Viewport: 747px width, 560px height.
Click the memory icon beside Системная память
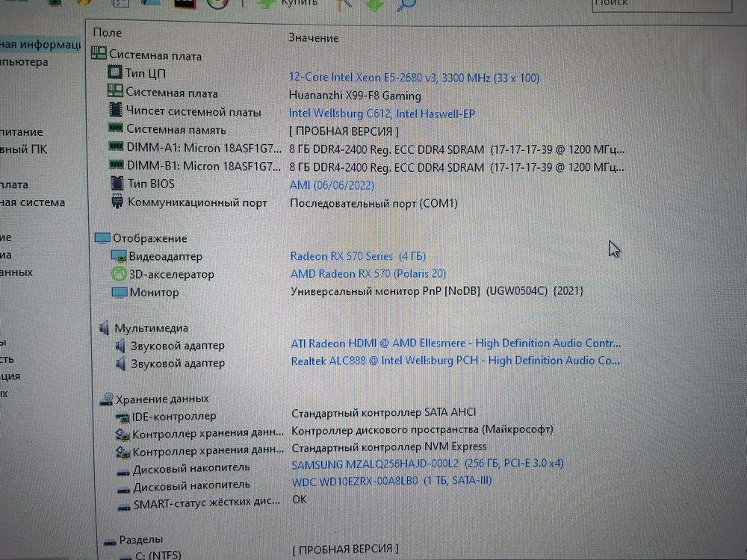115,128
